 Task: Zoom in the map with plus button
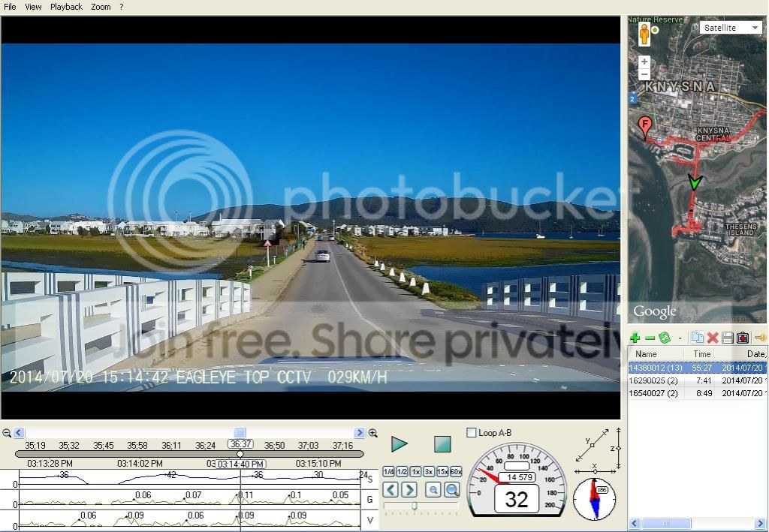click(644, 62)
